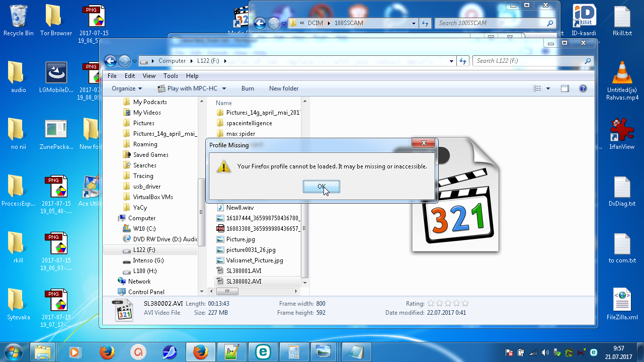Click the Back arrow in L122 window
Screen dimensions: 644x362
coord(110,61)
